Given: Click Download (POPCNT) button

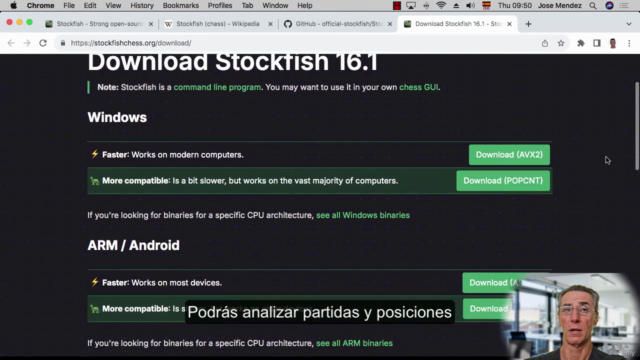Looking at the screenshot, I should pyautogui.click(x=503, y=181).
